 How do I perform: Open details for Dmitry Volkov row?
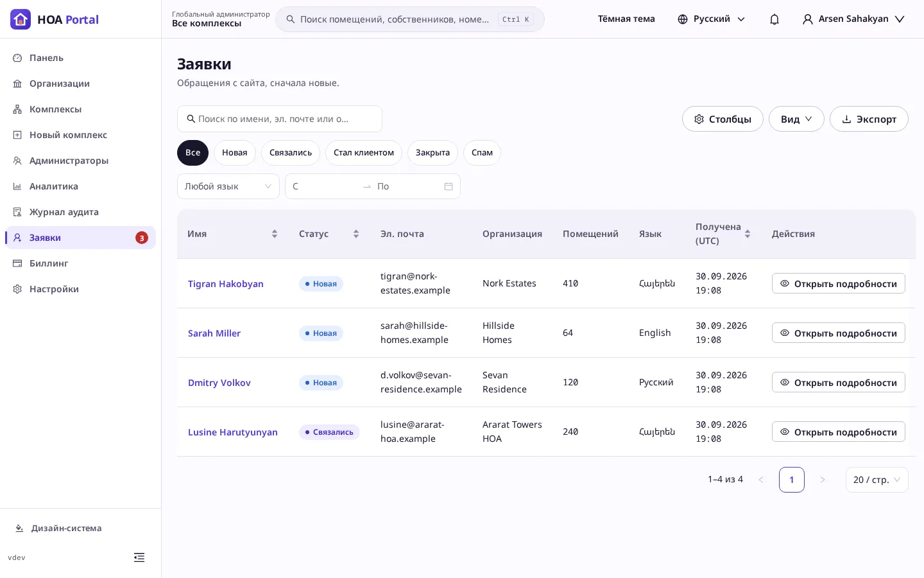point(838,382)
